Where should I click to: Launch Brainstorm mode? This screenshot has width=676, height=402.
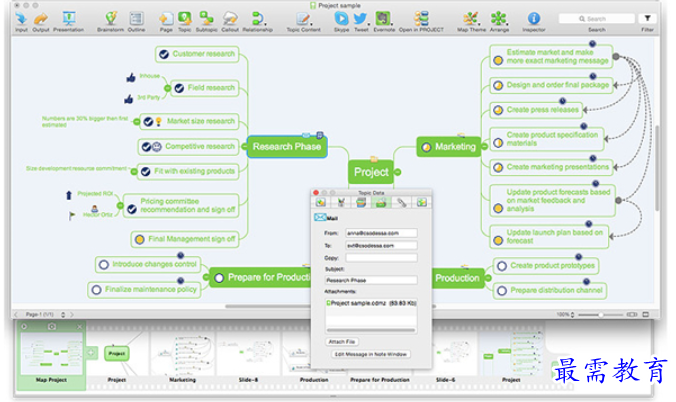coord(110,22)
